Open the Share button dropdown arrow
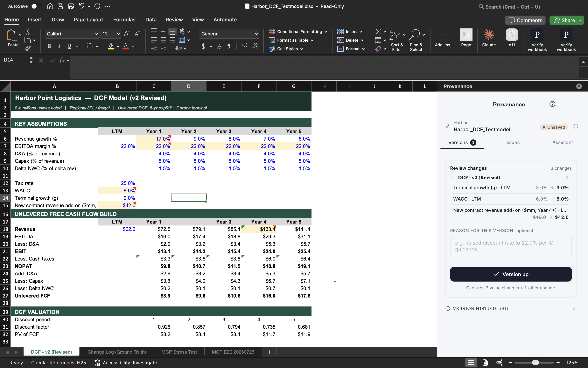This screenshot has height=368, width=588. pyautogui.click(x=580, y=20)
